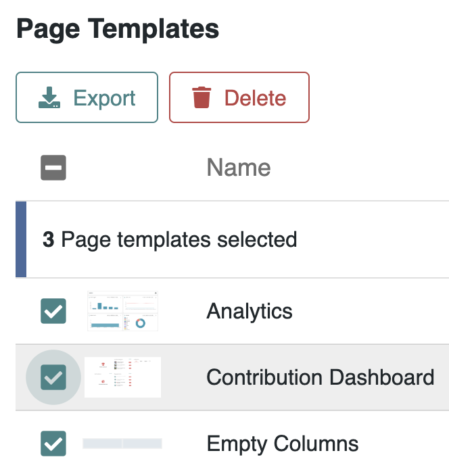The height and width of the screenshot is (476, 449).
Task: Click the download icon in the Export button
Action: click(49, 98)
